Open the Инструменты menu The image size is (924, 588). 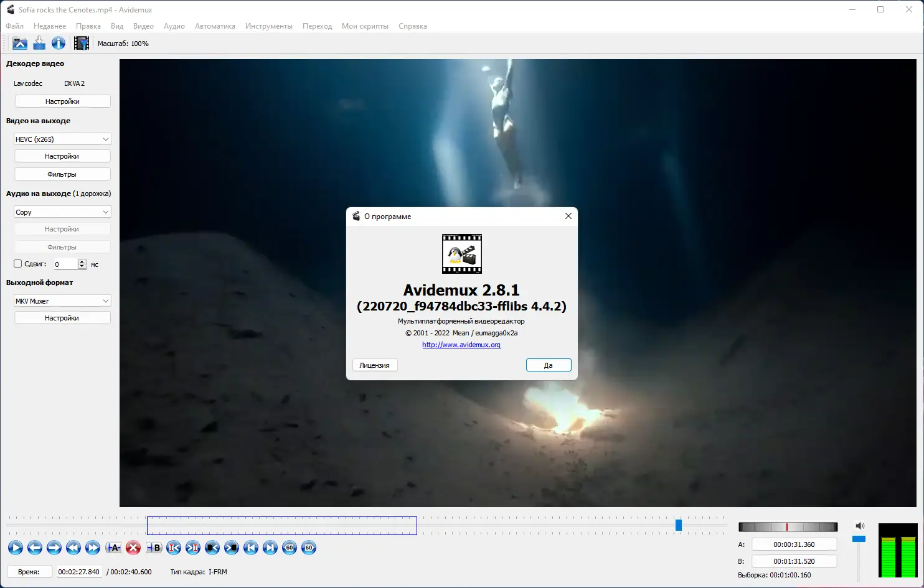pos(269,26)
